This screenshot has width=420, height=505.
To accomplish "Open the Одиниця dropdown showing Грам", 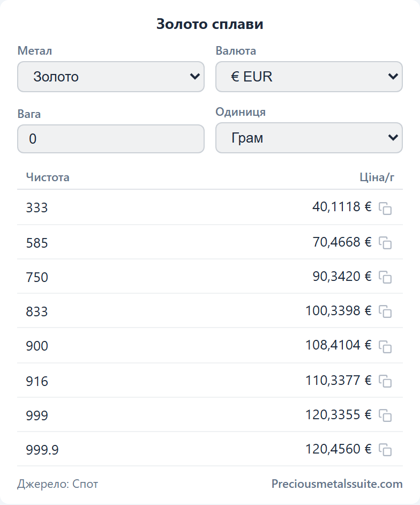I will click(309, 138).
